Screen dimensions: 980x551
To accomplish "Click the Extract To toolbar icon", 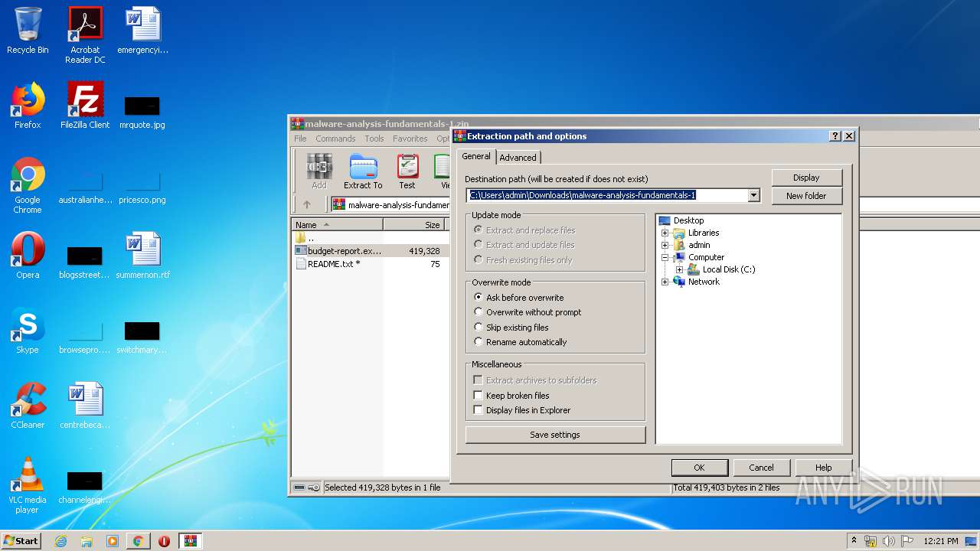I will (x=363, y=171).
